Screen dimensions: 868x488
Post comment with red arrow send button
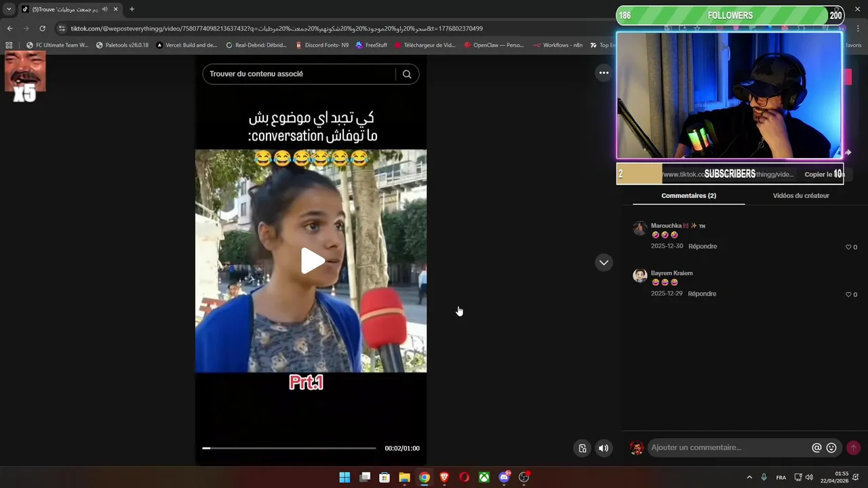point(853,447)
